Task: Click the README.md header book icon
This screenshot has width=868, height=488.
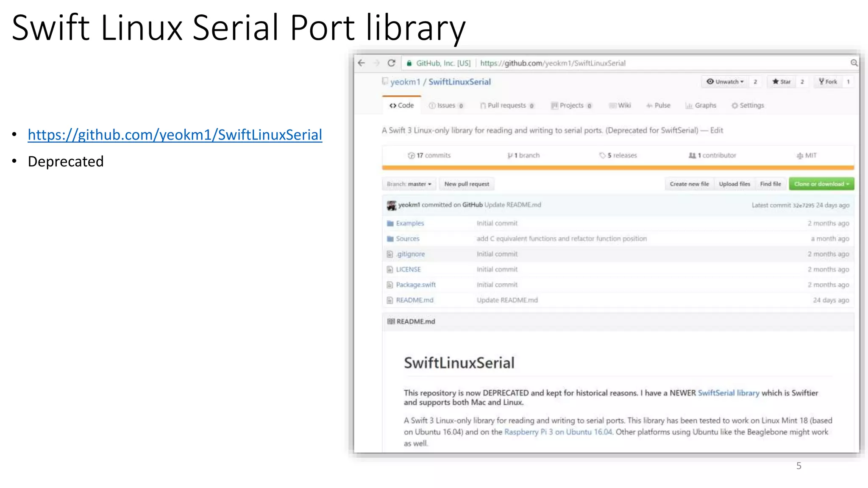Action: tap(391, 322)
